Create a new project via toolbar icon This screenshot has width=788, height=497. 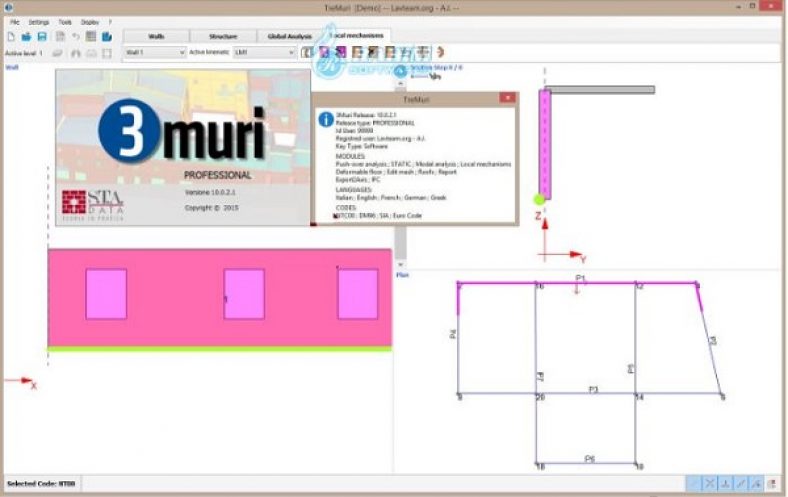(x=11, y=37)
